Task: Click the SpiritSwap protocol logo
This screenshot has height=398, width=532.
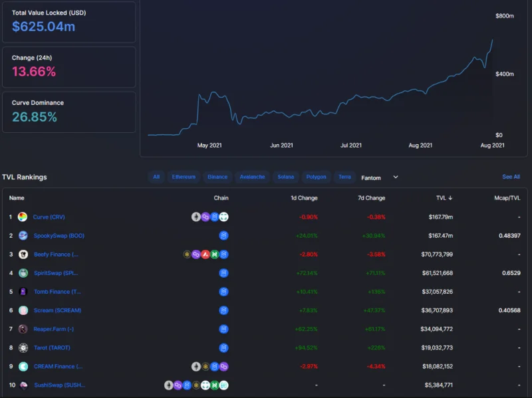Action: coord(23,273)
